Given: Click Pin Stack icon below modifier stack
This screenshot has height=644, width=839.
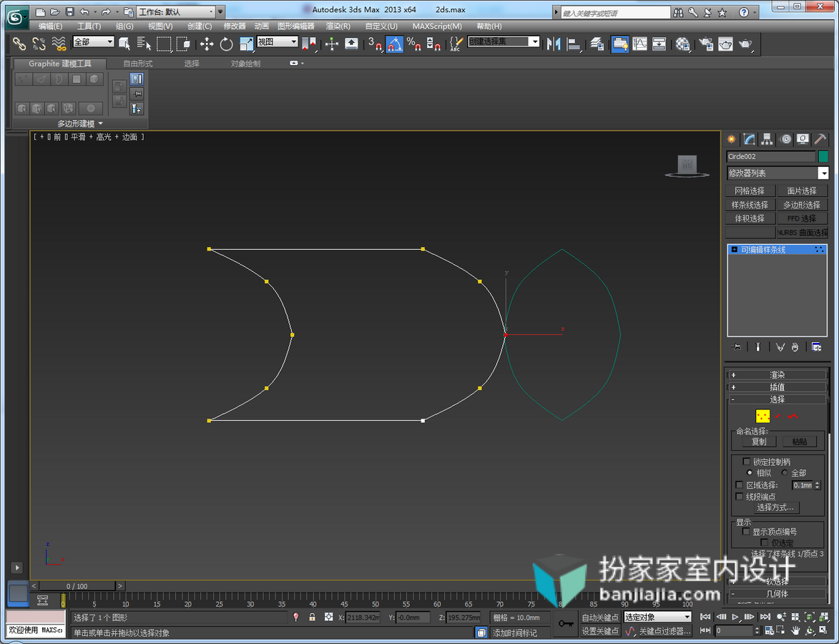Looking at the screenshot, I should click(736, 347).
